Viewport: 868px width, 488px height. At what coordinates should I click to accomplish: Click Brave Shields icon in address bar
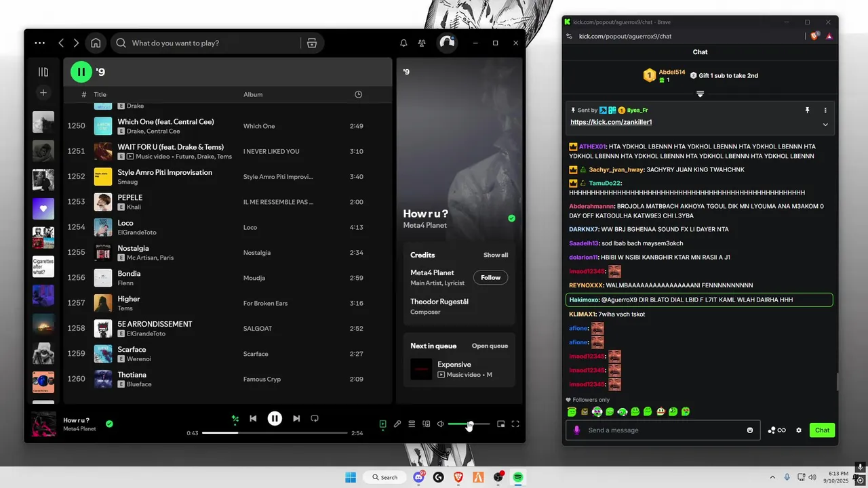[814, 36]
